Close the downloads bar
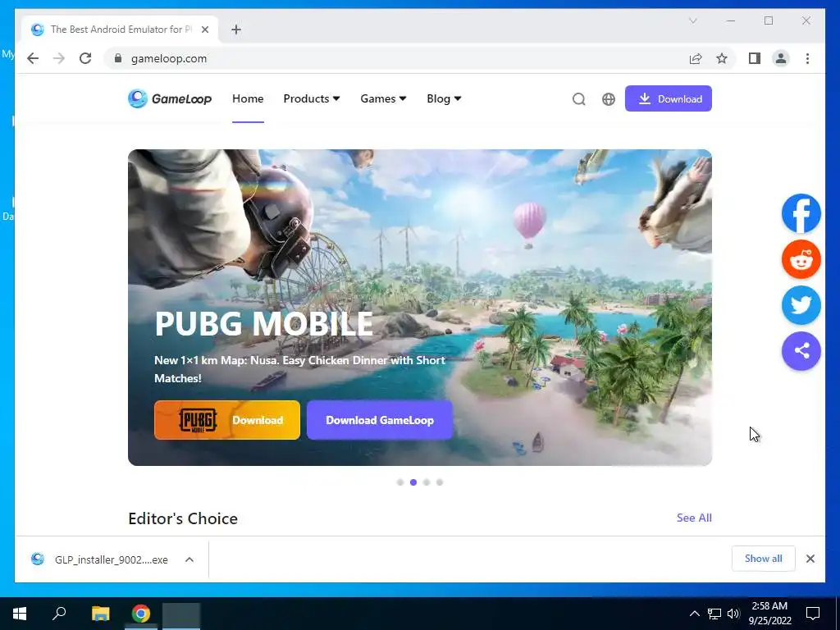 coord(810,559)
